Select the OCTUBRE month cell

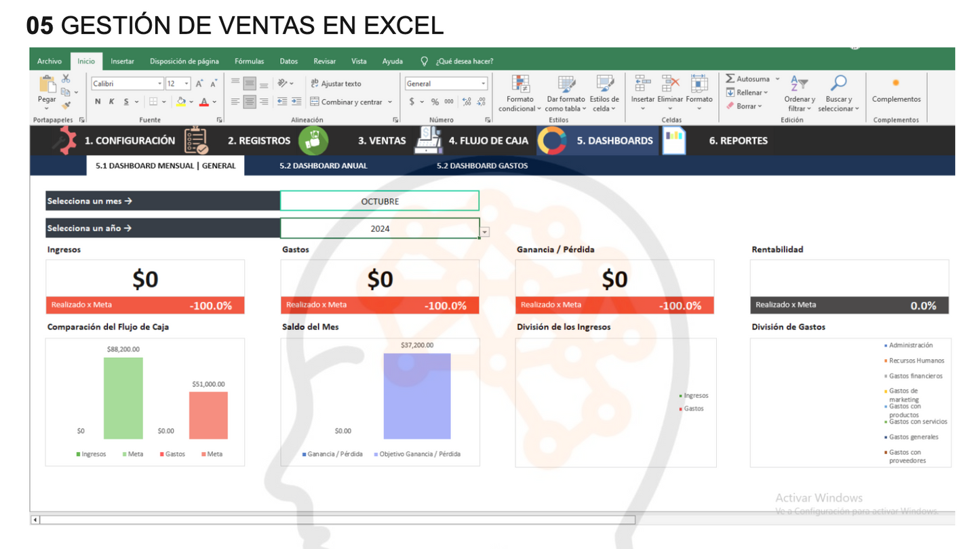tap(380, 201)
